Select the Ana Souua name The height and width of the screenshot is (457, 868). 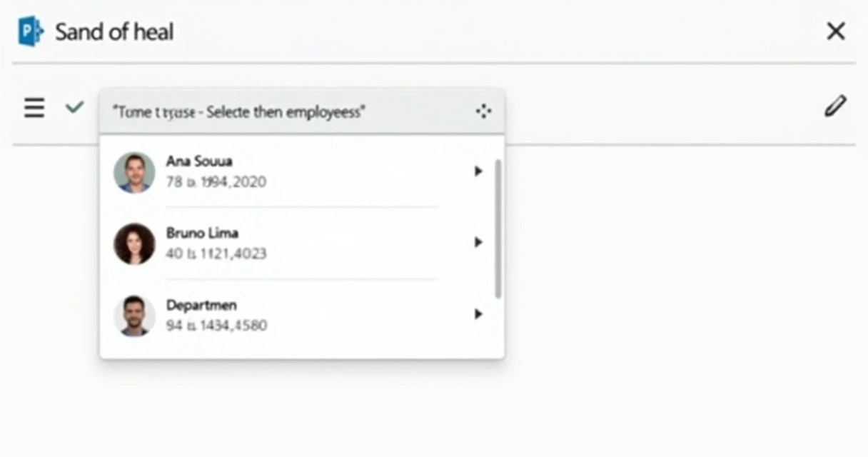[199, 161]
